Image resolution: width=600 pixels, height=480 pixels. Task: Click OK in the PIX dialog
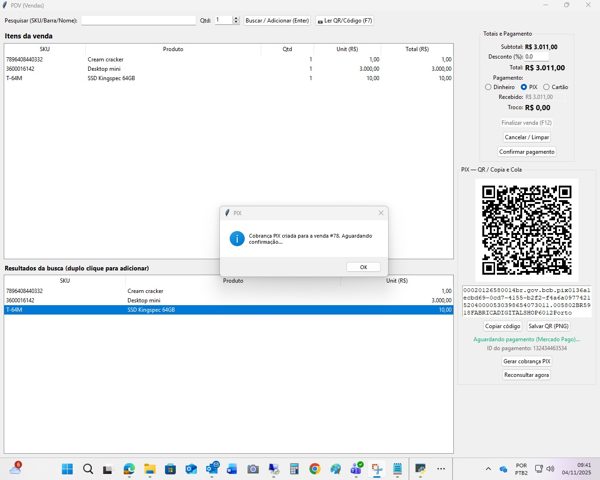pos(363,267)
